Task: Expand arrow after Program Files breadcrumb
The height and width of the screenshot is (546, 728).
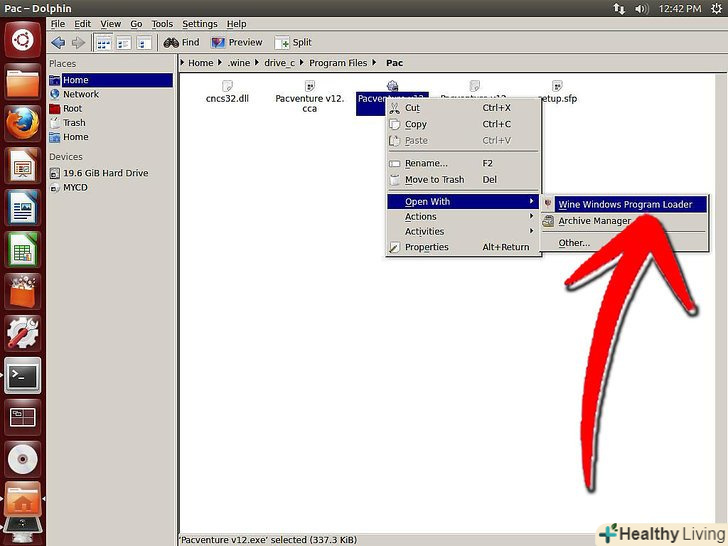Action: [374, 62]
